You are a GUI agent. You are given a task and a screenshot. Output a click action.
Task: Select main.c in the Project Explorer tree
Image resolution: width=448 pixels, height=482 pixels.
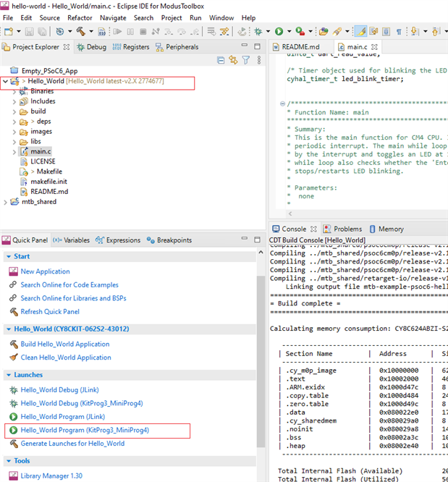point(41,151)
